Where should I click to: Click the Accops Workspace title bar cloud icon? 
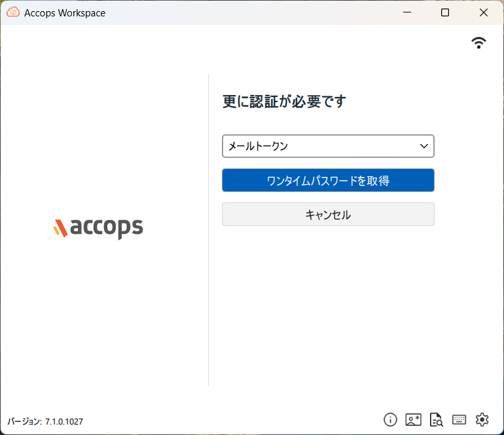(13, 12)
